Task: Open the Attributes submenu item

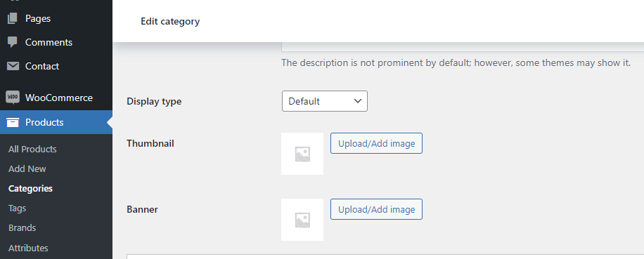Action: (28, 248)
